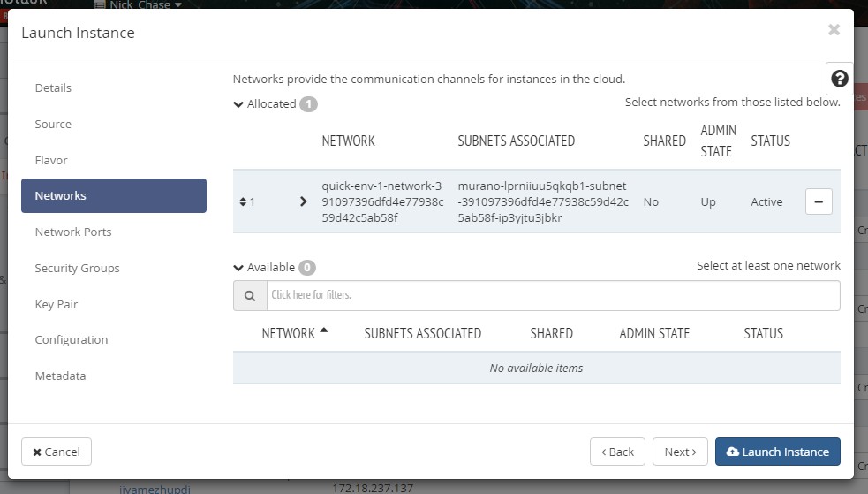Open the Metadata step

(x=60, y=376)
